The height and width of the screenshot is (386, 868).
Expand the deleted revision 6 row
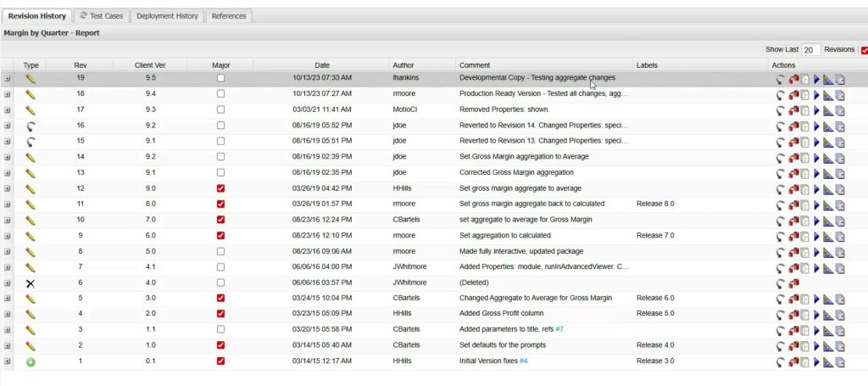point(7,283)
